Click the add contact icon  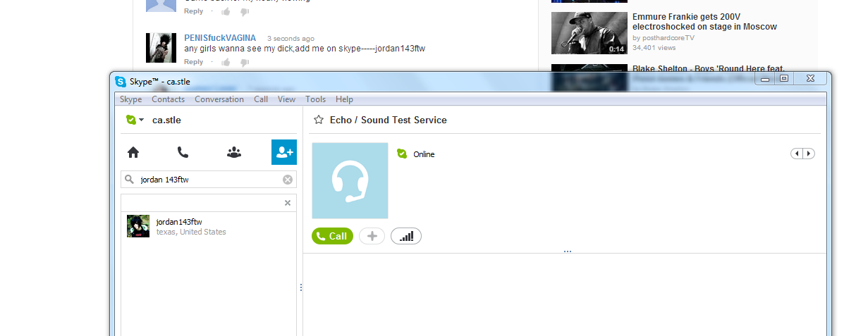pyautogui.click(x=284, y=152)
